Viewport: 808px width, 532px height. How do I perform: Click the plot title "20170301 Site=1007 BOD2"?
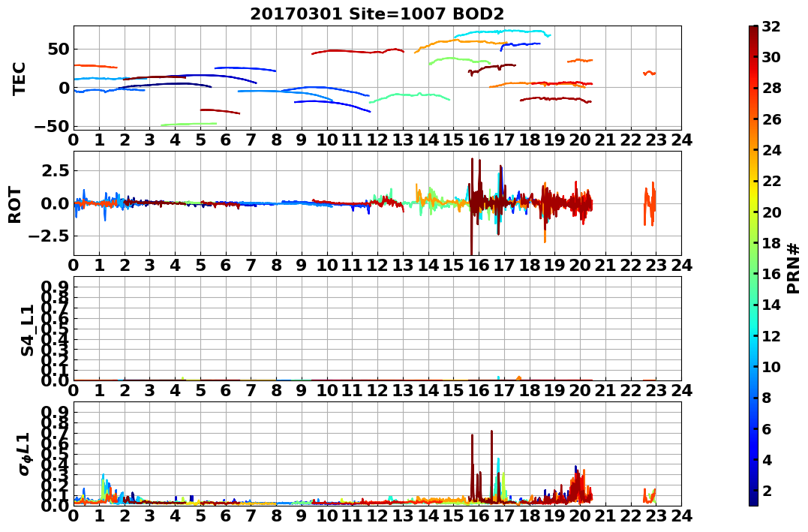coord(377,14)
